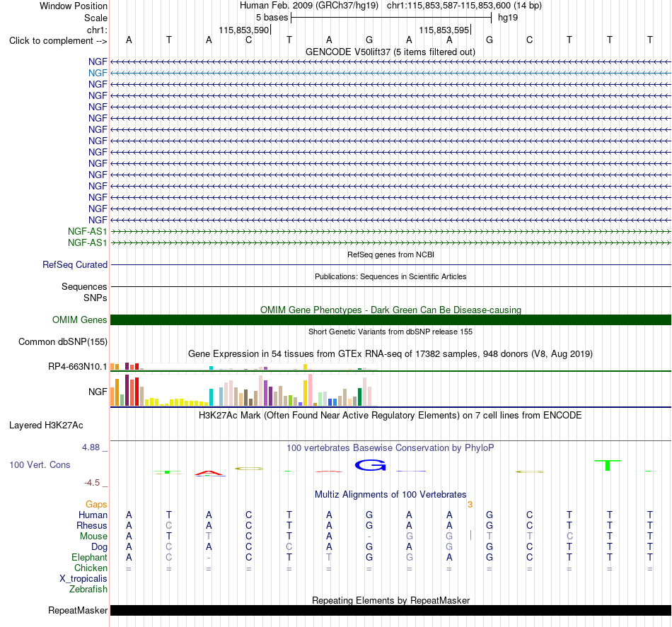The image size is (672, 627).
Task: Click the Elephant alignment row label
Action: pos(90,557)
